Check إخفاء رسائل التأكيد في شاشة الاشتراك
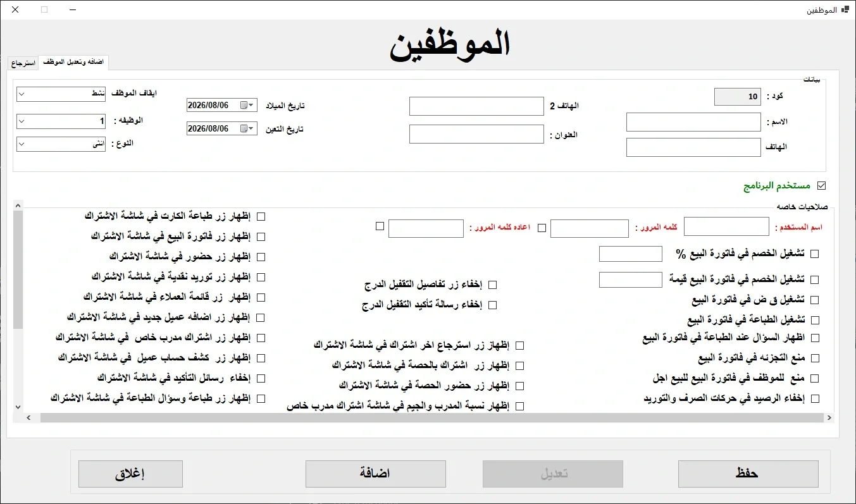The height and width of the screenshot is (504, 856). pyautogui.click(x=261, y=378)
